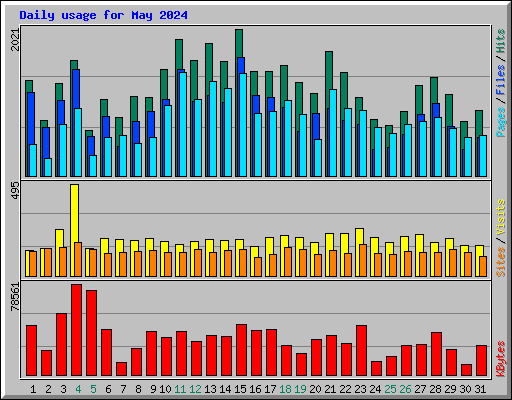Image resolution: width=512 pixels, height=400 pixels.
Task: Click the green day 19 label
Action: [x=300, y=389]
